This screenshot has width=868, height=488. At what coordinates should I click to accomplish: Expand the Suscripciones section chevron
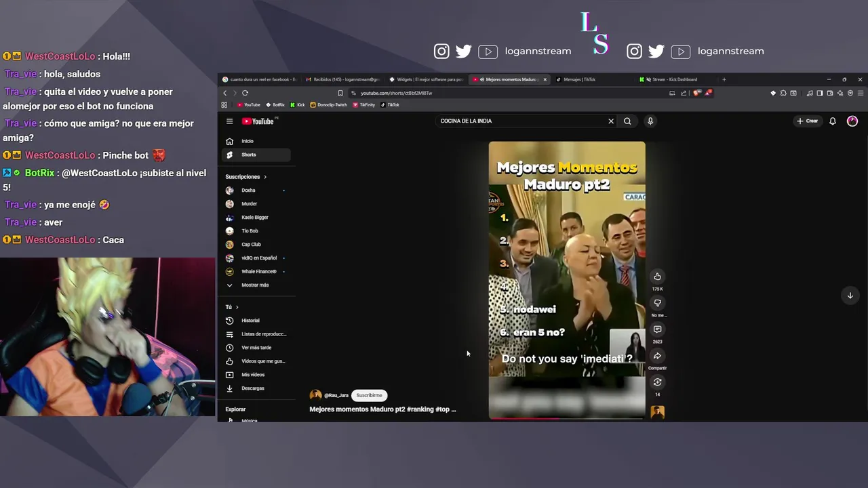pyautogui.click(x=265, y=177)
